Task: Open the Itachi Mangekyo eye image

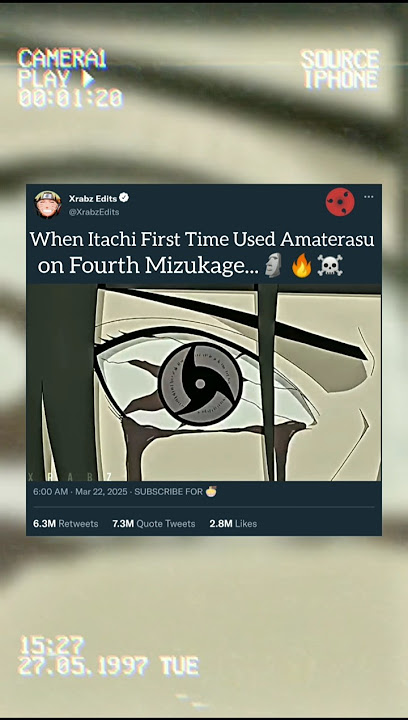Action: coord(204,382)
